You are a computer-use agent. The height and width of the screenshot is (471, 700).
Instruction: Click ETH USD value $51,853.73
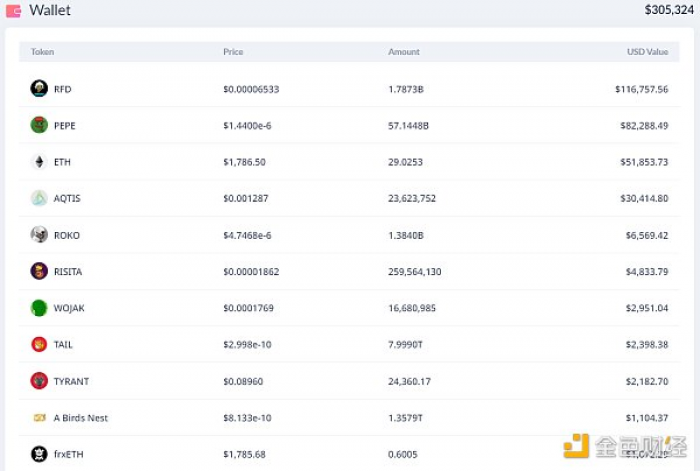tap(644, 162)
